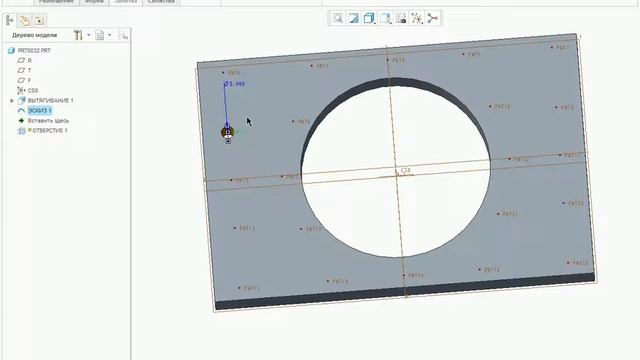Click the Repaint icon in graphics toolbar
640x360 pixels.
tap(353, 18)
